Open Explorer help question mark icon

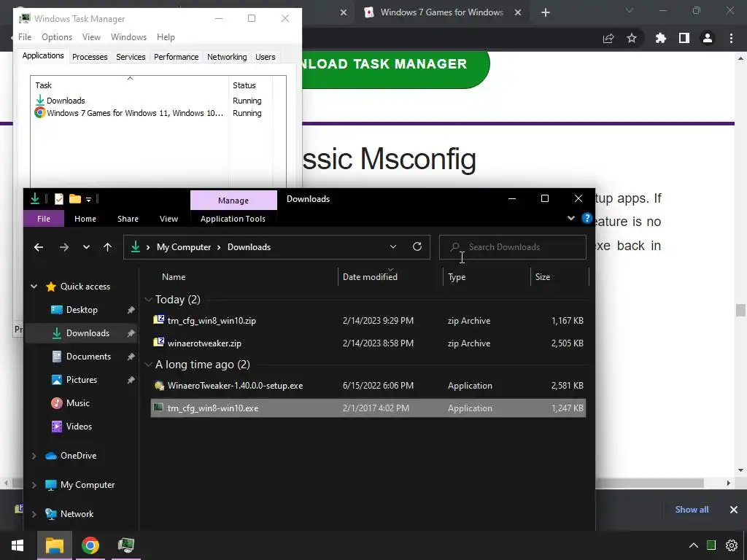tap(587, 218)
